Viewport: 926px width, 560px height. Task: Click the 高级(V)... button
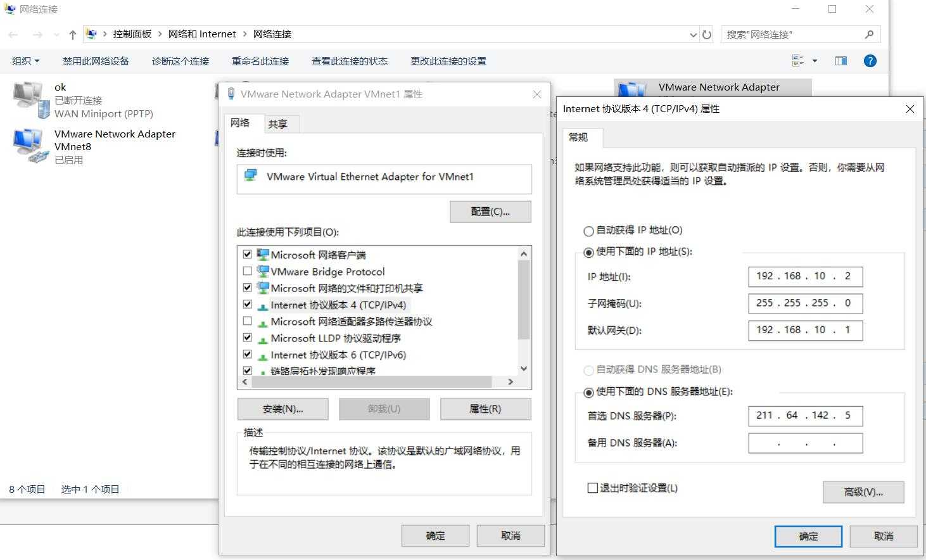(x=864, y=492)
